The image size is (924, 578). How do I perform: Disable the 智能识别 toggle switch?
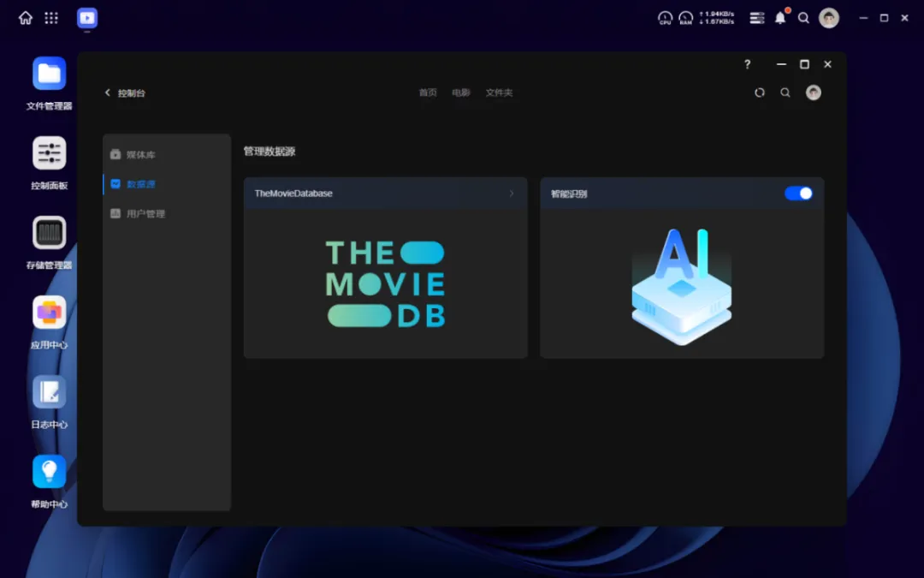tap(798, 194)
